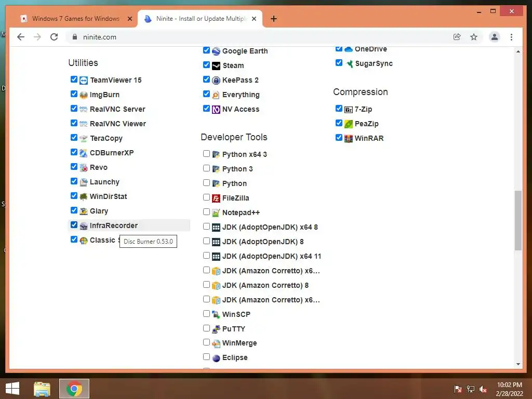Click the Eclipse sphere icon

216,358
